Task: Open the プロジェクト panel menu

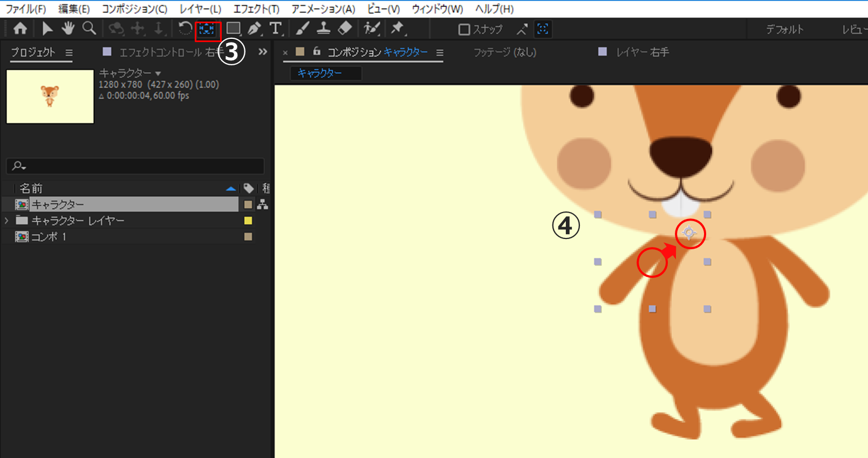Action: pos(69,53)
